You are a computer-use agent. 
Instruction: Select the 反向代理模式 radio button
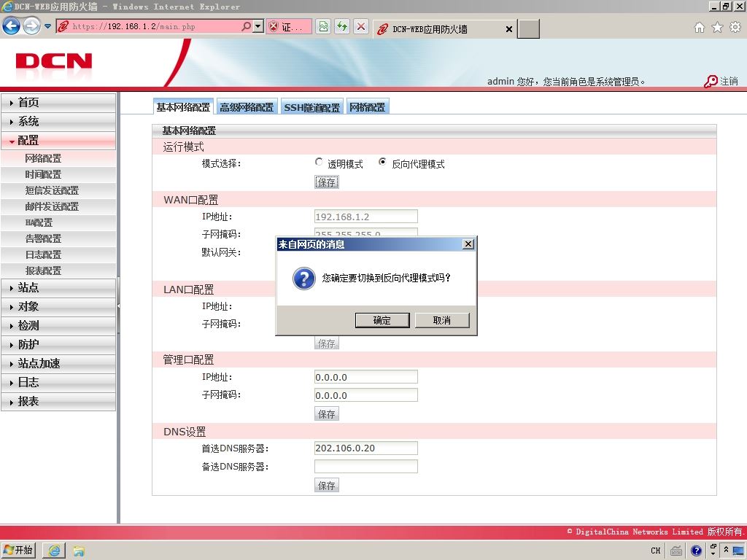point(382,162)
